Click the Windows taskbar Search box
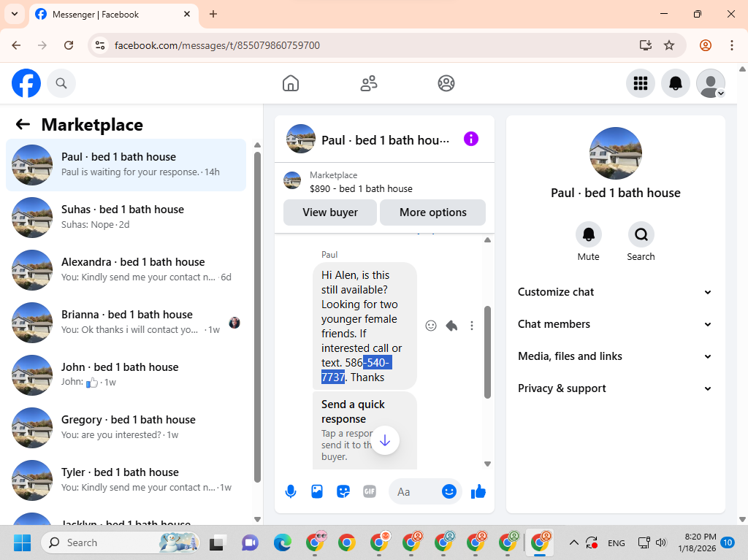This screenshot has width=748, height=560. click(x=121, y=542)
